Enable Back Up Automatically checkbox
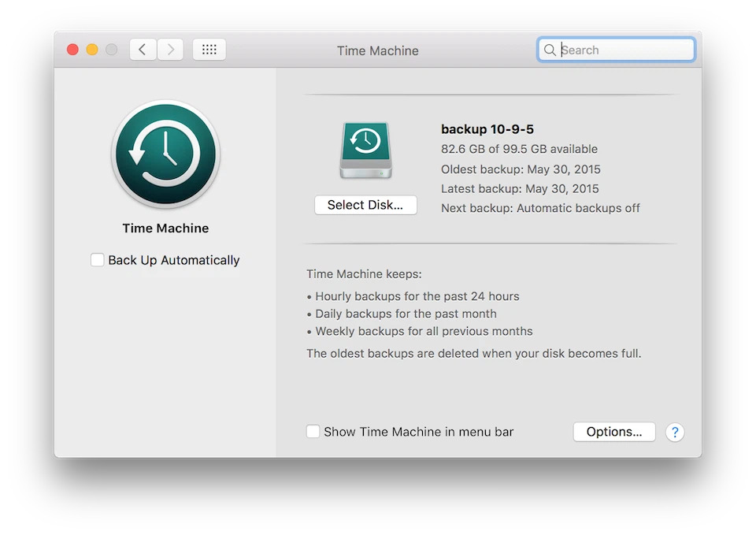 (98, 260)
